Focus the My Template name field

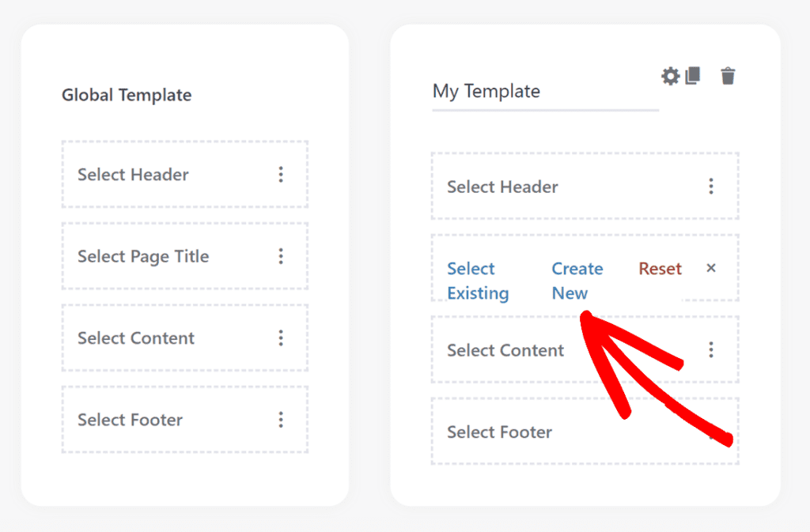[x=545, y=92]
